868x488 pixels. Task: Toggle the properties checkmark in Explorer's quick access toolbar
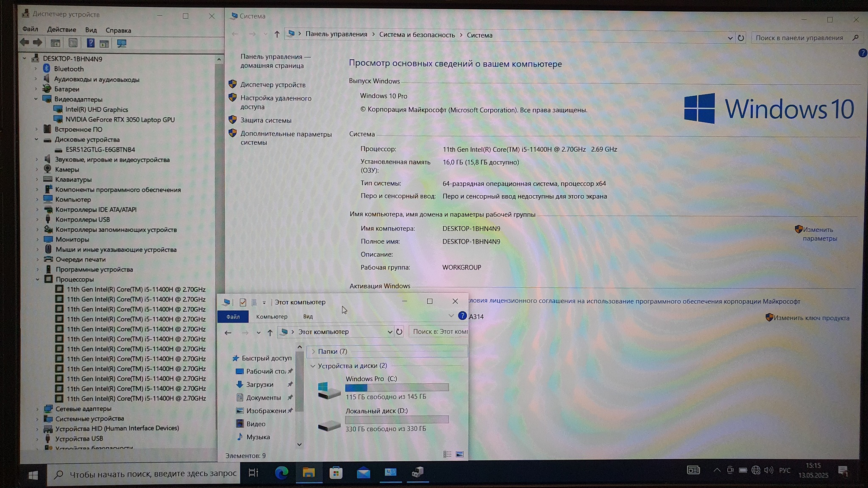pos(243,302)
